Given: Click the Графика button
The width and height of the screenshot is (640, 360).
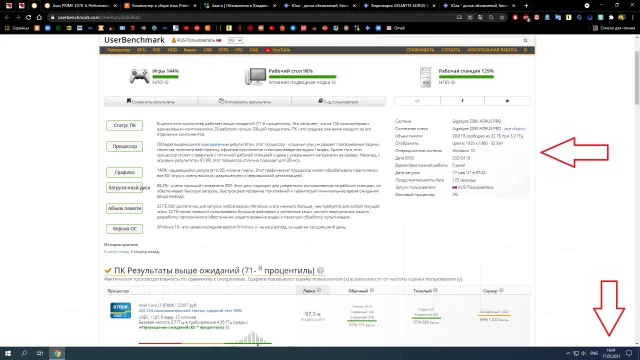Looking at the screenshot, I should pyautogui.click(x=124, y=172).
